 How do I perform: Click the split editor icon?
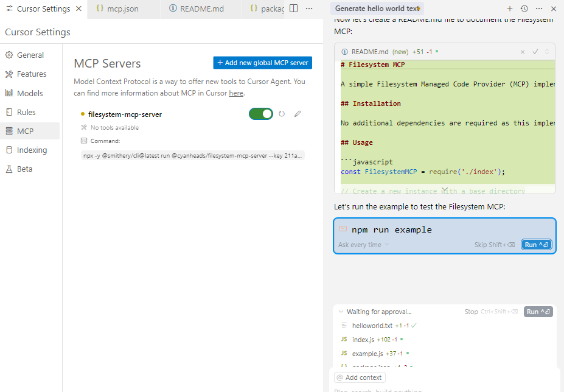[x=293, y=9]
